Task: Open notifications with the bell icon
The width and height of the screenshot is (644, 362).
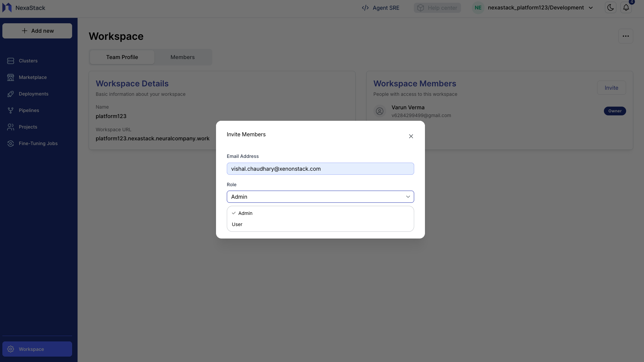Action: (x=626, y=7)
